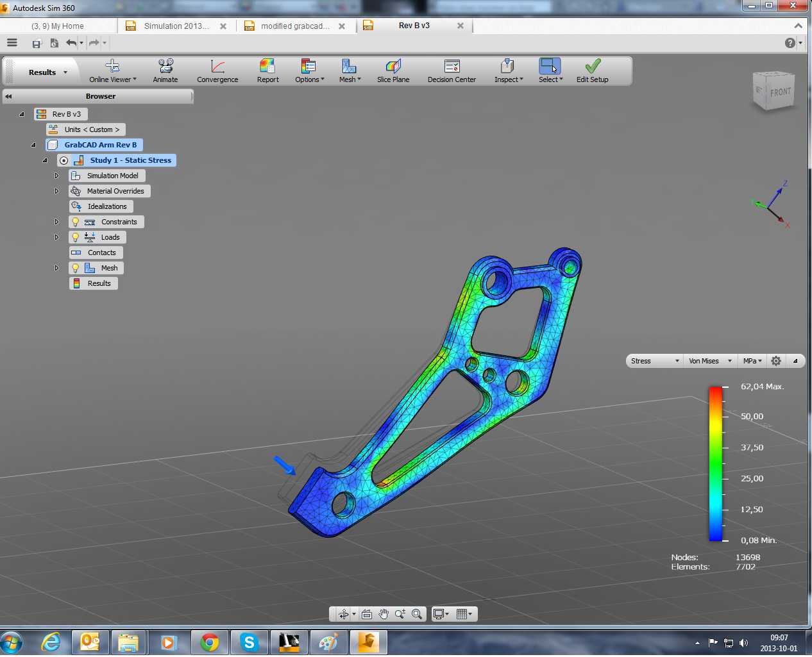Collapse the Browser panel arrows
Image resolution: width=812 pixels, height=657 pixels.
pos(8,96)
